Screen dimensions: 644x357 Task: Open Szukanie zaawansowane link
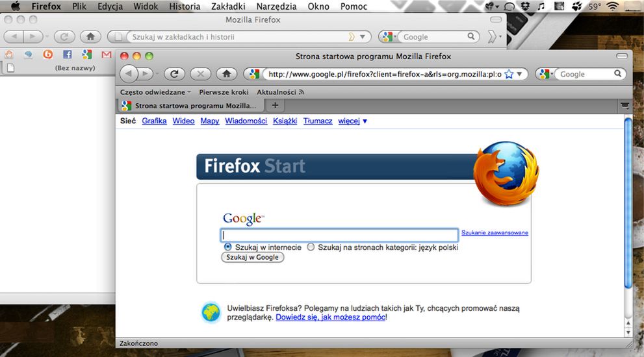pos(495,232)
